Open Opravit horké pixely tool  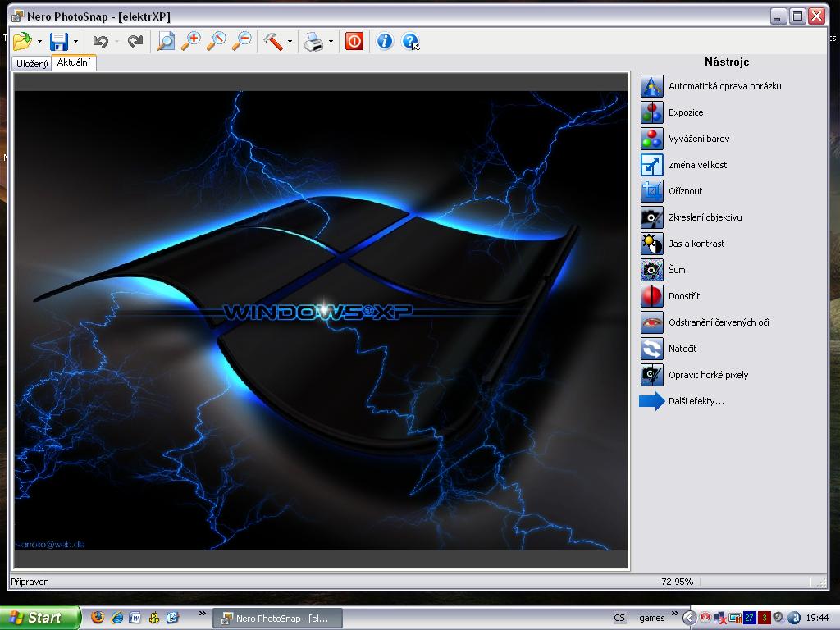pos(695,375)
